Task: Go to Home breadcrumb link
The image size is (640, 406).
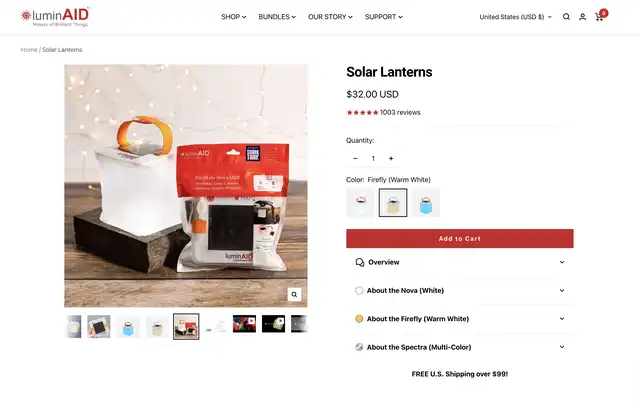Action: click(x=29, y=50)
